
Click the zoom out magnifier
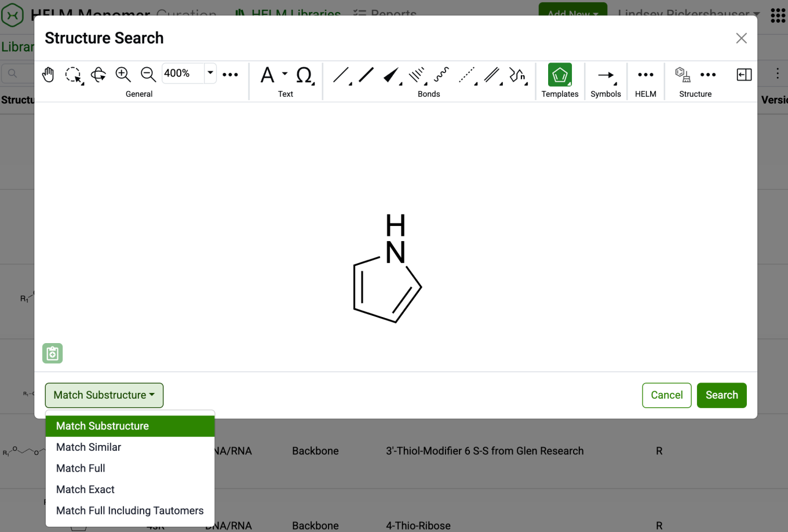point(148,74)
